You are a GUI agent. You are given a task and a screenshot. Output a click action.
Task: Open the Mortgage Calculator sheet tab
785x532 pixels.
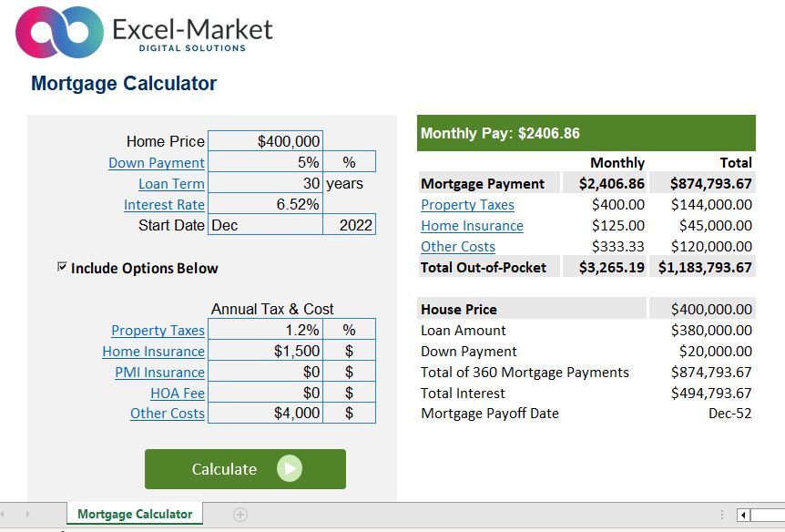click(x=135, y=515)
